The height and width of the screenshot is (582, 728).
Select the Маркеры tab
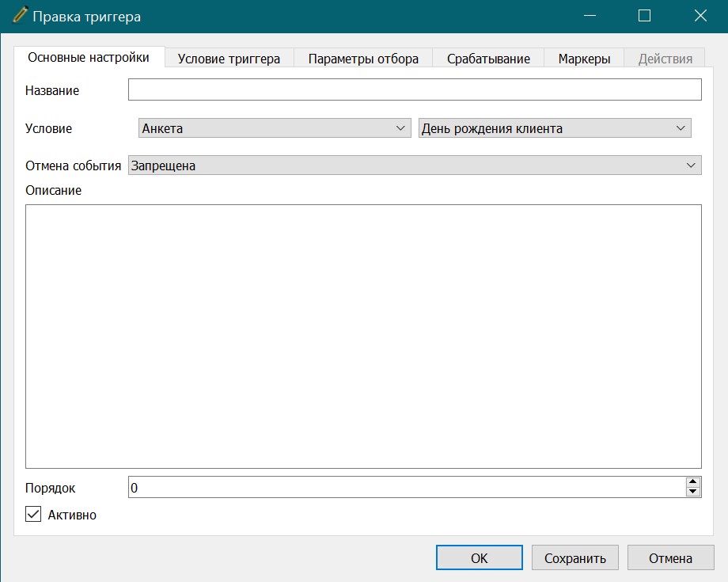coord(584,59)
